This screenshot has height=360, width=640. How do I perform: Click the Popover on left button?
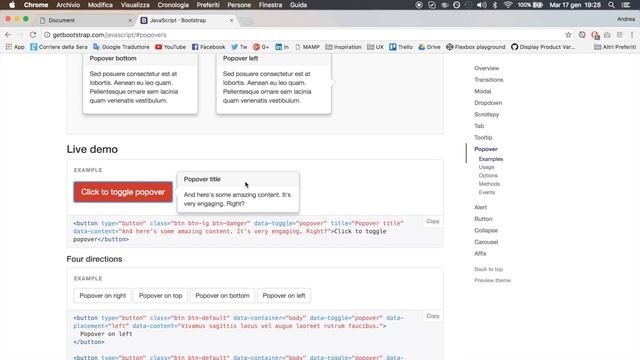click(284, 296)
